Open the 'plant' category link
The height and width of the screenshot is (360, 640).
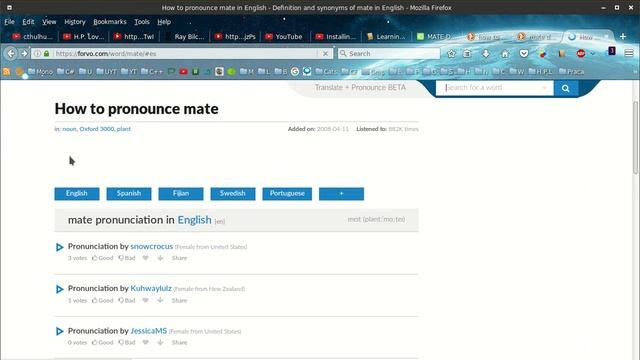coord(124,129)
